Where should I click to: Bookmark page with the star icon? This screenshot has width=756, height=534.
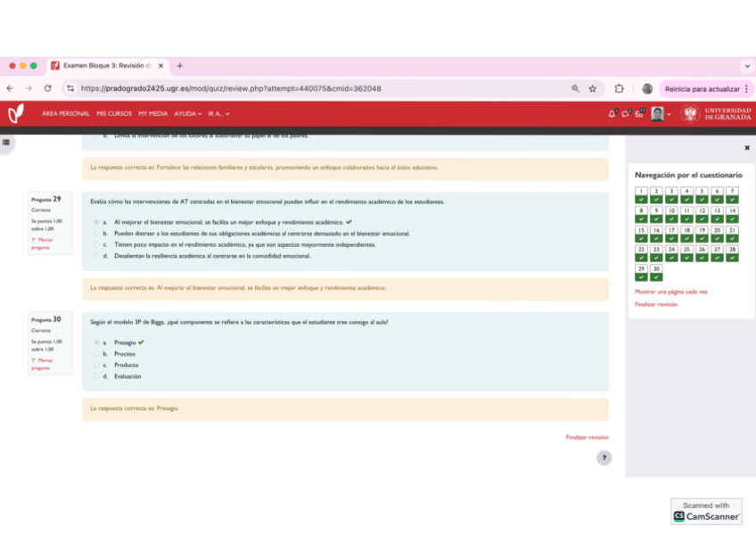[593, 88]
